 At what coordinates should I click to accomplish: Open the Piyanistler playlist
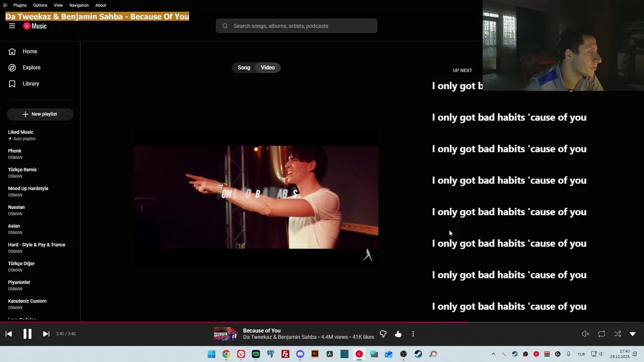pyautogui.click(x=40, y=285)
